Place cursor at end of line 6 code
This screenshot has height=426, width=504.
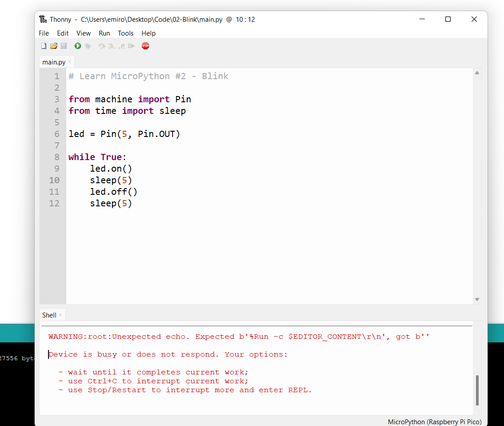[x=181, y=134]
